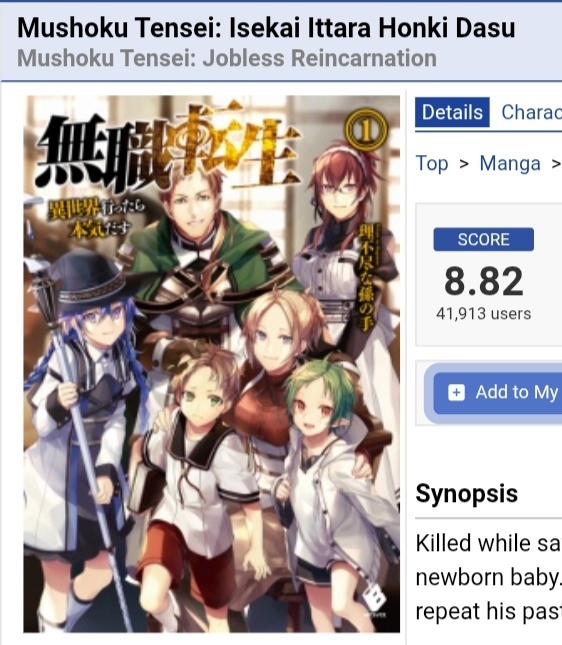Click the title Mushoku Tensei: Isekai Ittara Honki Dasu
562x645 pixels.
point(266,28)
